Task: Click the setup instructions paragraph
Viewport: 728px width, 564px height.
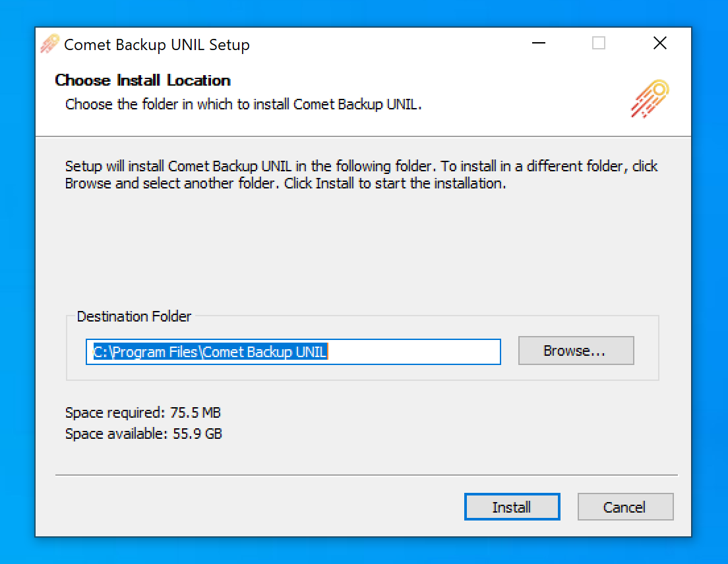Action: click(x=361, y=175)
